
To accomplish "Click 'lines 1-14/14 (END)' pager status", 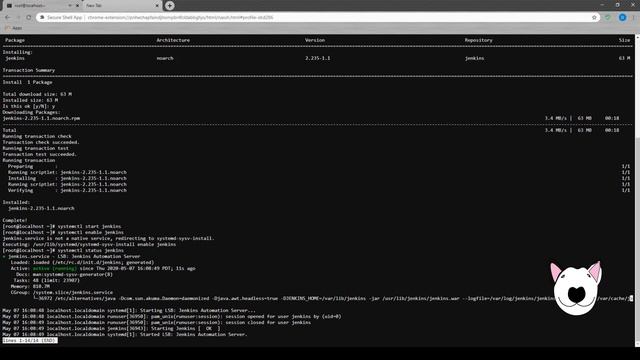I will [x=30, y=340].
